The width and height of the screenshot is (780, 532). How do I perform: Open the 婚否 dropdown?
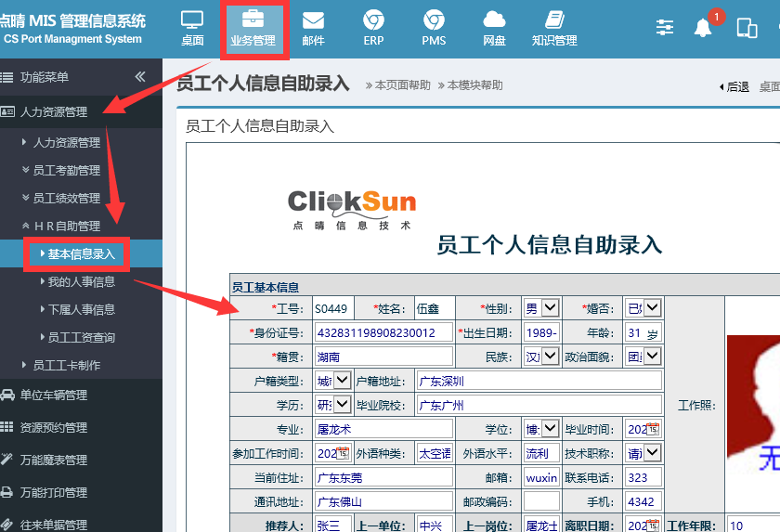652,307
